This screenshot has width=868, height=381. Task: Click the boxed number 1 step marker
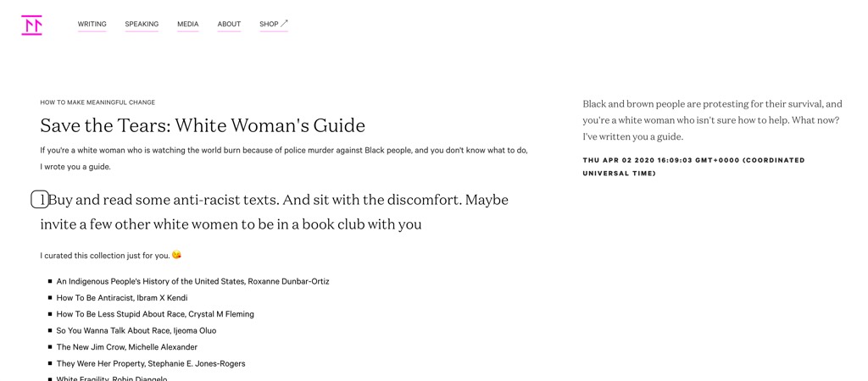pyautogui.click(x=40, y=200)
